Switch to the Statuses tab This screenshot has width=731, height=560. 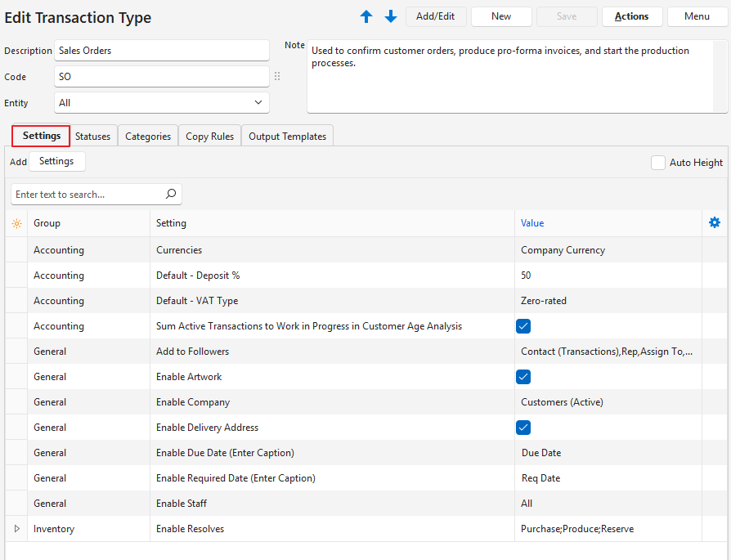tap(93, 137)
